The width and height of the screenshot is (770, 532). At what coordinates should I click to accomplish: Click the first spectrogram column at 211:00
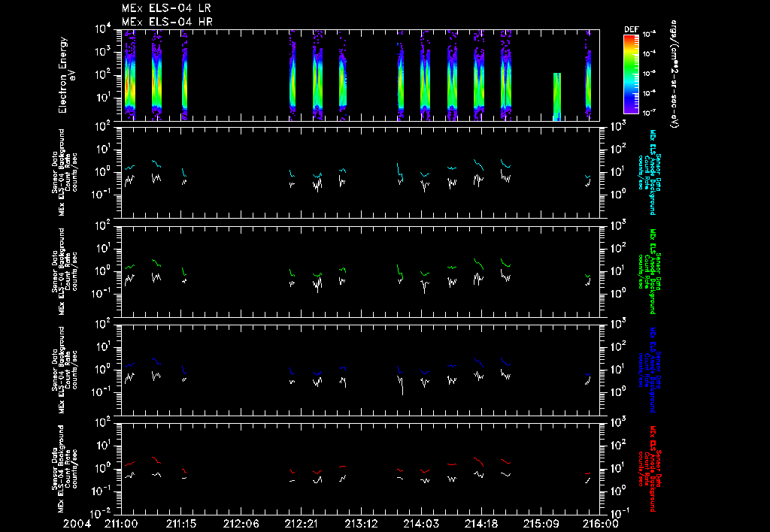pos(129,75)
